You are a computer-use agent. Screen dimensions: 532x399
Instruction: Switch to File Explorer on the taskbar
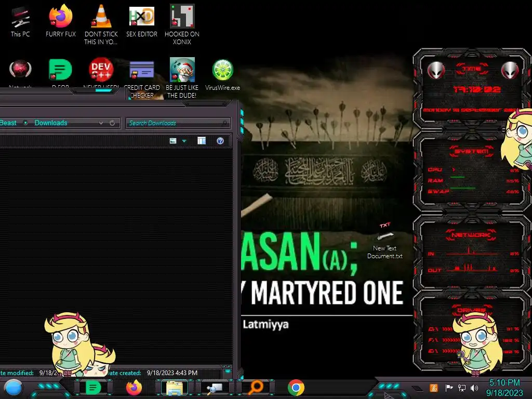click(x=175, y=388)
